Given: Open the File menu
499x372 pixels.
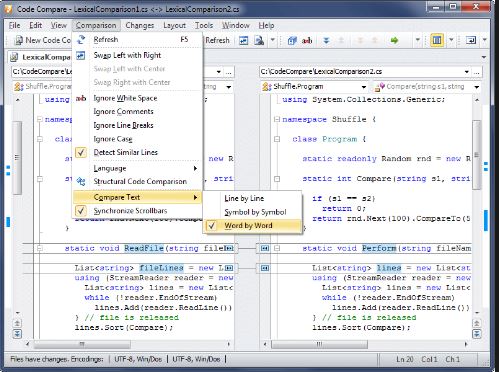Looking at the screenshot, I should tap(14, 25).
